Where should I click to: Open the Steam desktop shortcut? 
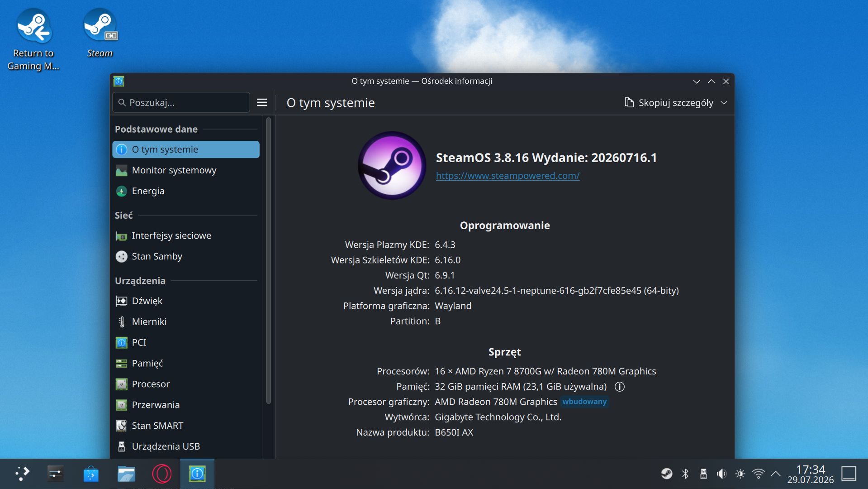coord(100,34)
